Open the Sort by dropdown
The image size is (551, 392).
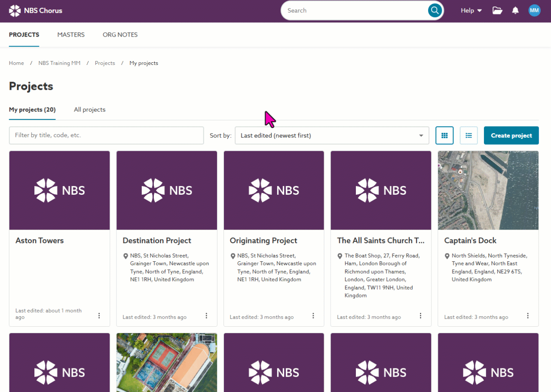coord(332,135)
